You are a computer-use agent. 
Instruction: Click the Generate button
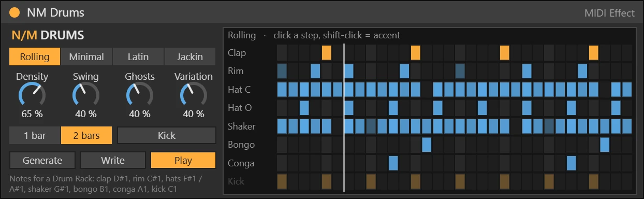(x=42, y=160)
